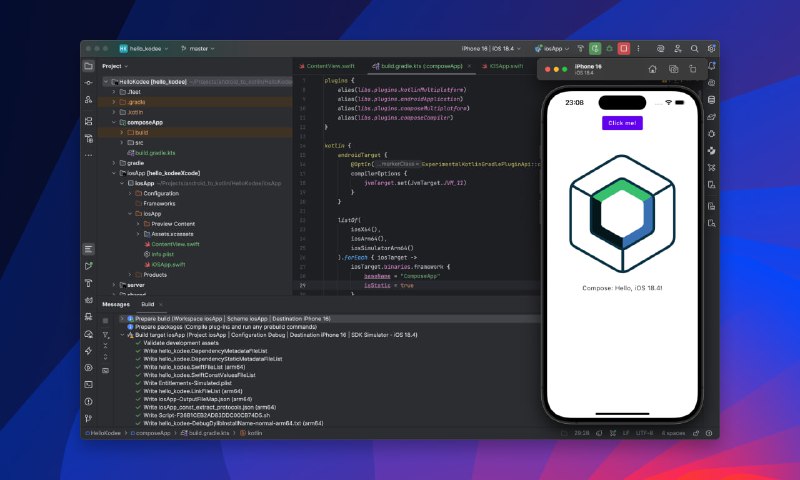Click the HelloKodee breadcrumb in the status bar
The height and width of the screenshot is (480, 800).
(103, 433)
